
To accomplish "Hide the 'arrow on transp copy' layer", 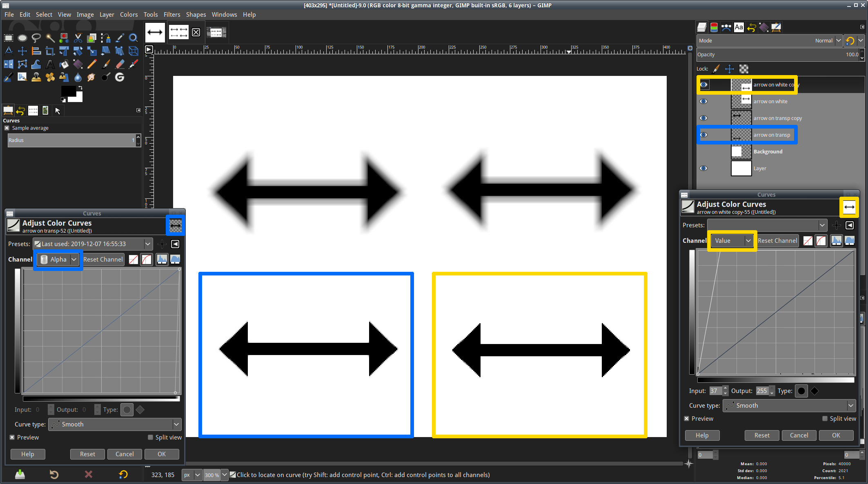I will pos(703,118).
